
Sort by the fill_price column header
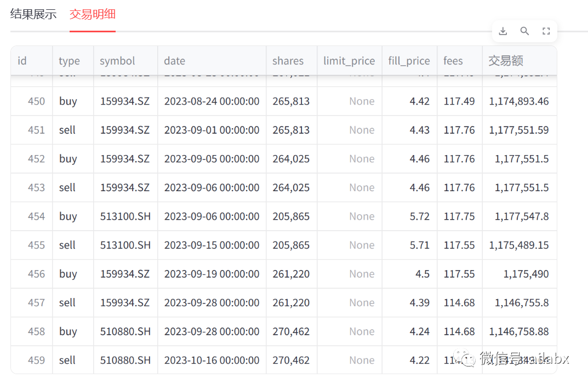coord(409,61)
